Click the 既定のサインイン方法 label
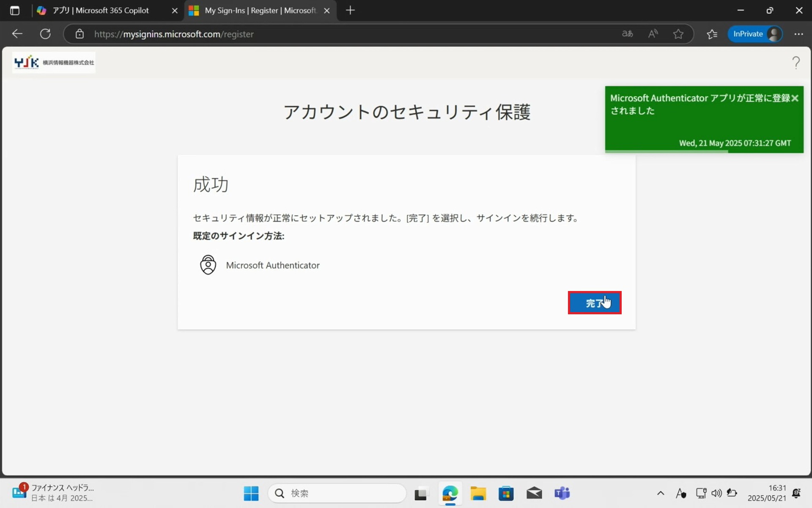 click(239, 236)
